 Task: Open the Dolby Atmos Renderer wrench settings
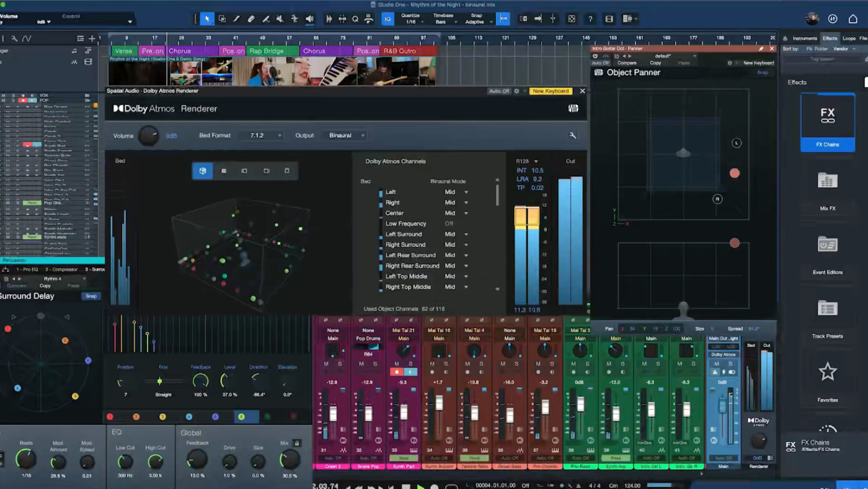tap(573, 135)
